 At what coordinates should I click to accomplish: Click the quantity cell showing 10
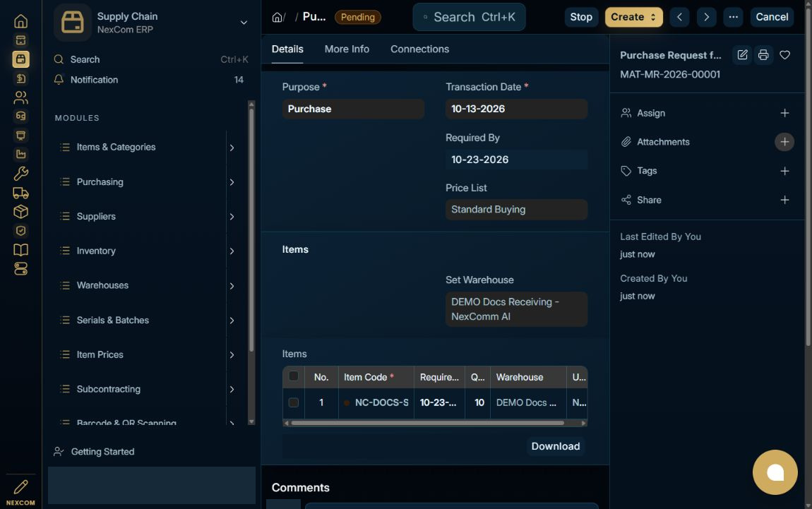[x=479, y=402]
